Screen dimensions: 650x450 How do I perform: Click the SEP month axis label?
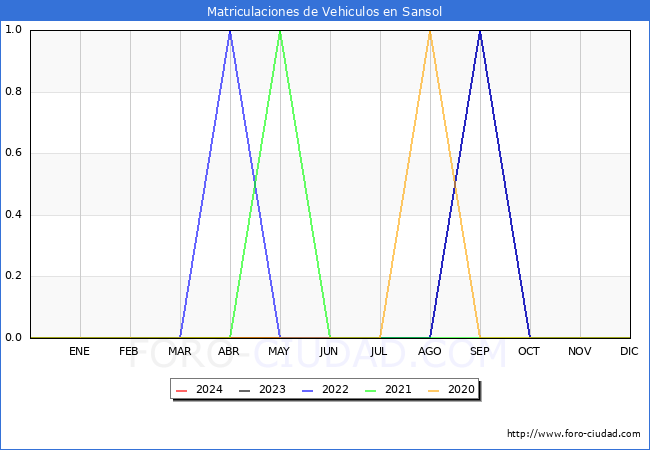coord(480,351)
